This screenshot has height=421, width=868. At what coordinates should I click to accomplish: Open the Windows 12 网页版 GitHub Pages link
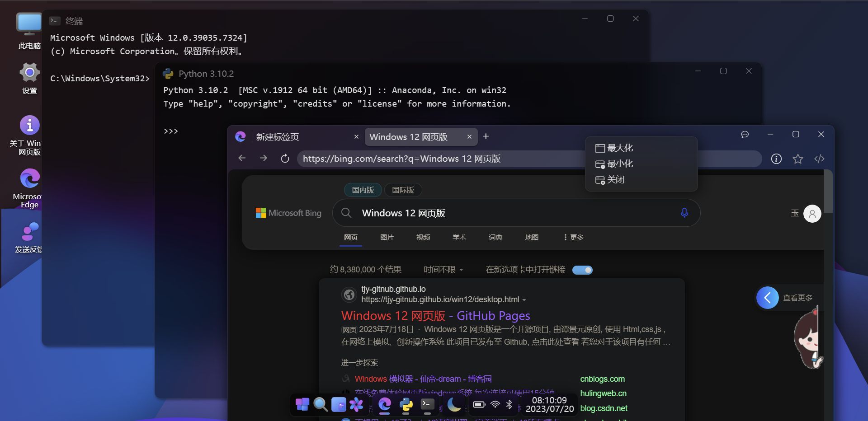435,316
